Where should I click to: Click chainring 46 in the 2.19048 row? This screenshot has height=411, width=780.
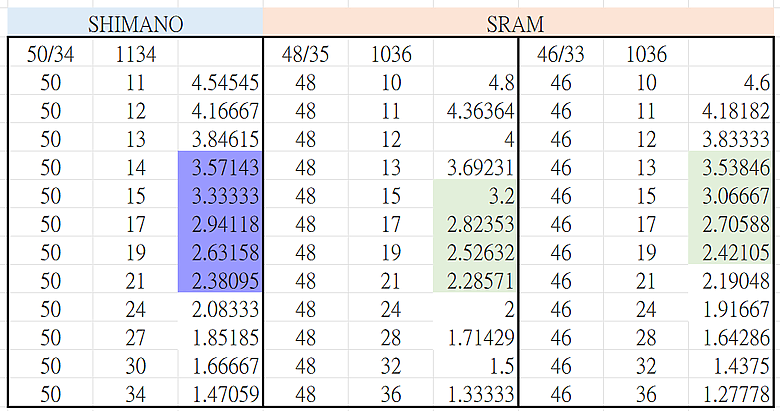(x=561, y=280)
